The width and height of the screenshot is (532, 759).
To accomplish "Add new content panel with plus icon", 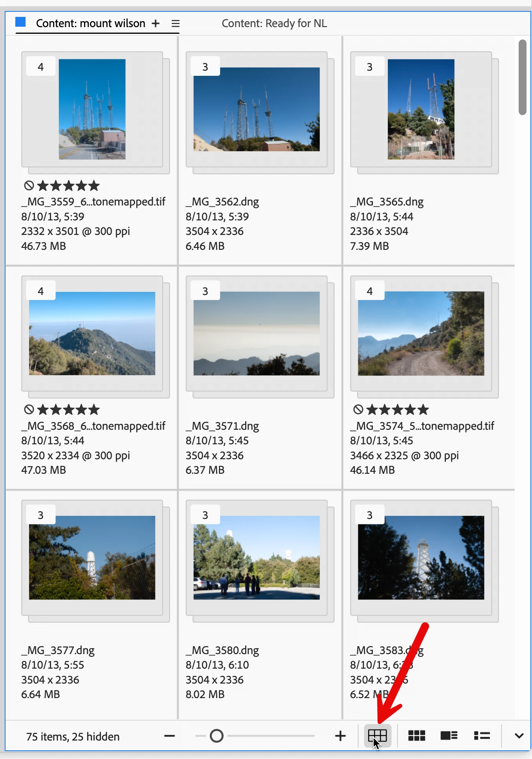I will point(156,24).
